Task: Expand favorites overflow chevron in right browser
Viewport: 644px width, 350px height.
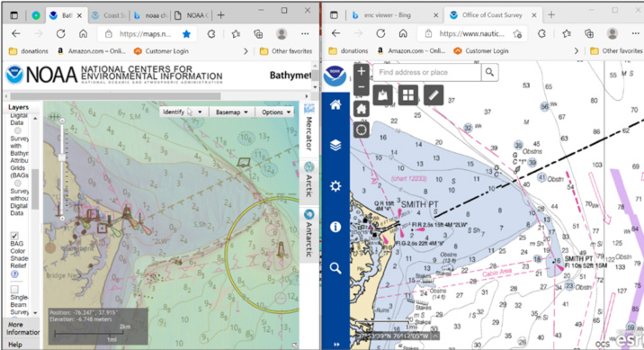Action: (577, 51)
